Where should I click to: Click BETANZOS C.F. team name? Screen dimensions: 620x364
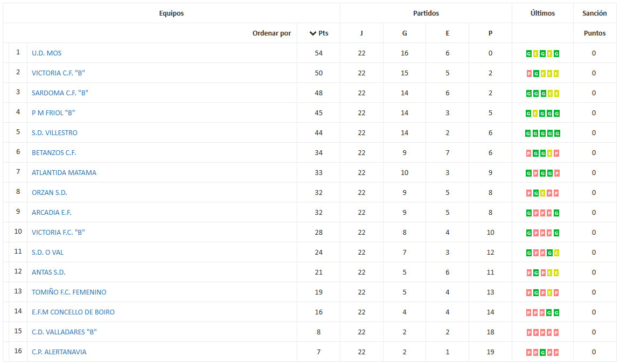point(54,152)
